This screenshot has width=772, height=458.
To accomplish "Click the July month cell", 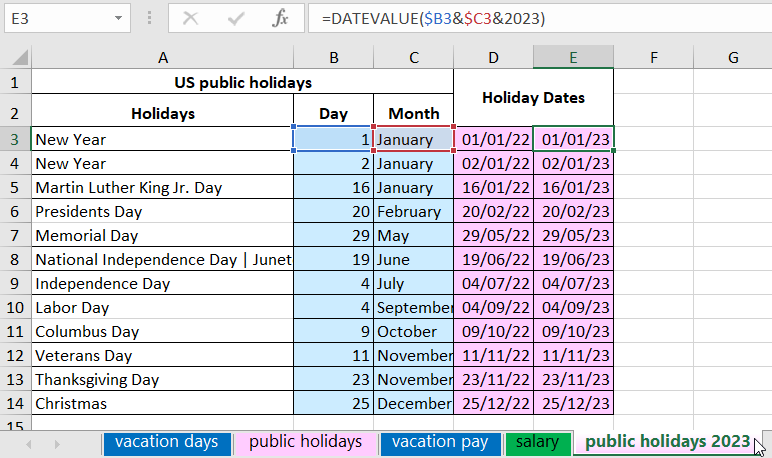I will [x=414, y=284].
